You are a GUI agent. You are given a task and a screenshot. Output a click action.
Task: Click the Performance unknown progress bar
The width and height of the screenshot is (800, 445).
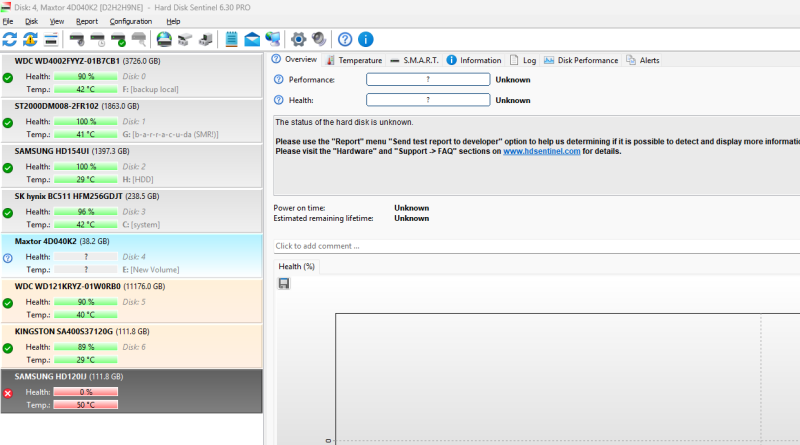click(x=428, y=80)
